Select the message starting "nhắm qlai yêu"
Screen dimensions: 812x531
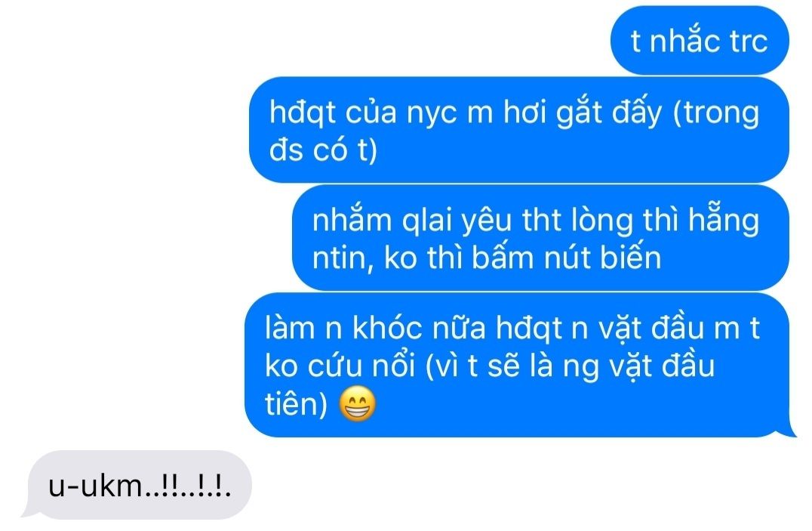pyautogui.click(x=540, y=237)
